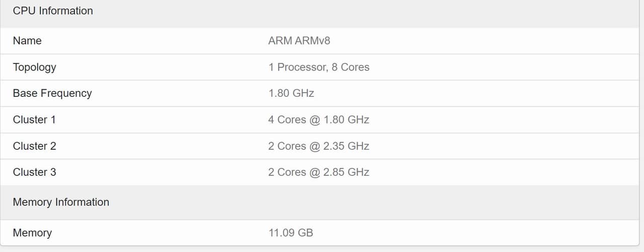644x252 pixels.
Task: Select the 2.85 GHz frequency text
Action: 347,172
